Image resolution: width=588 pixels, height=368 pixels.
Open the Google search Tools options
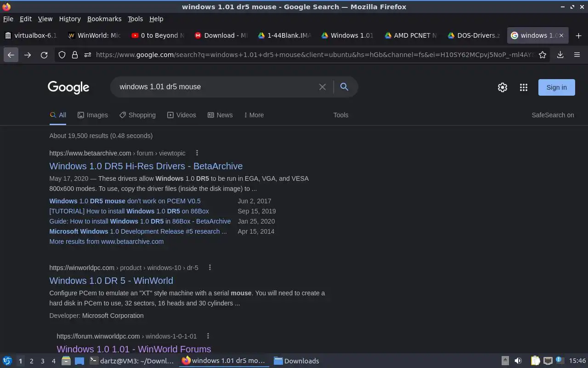pos(341,115)
